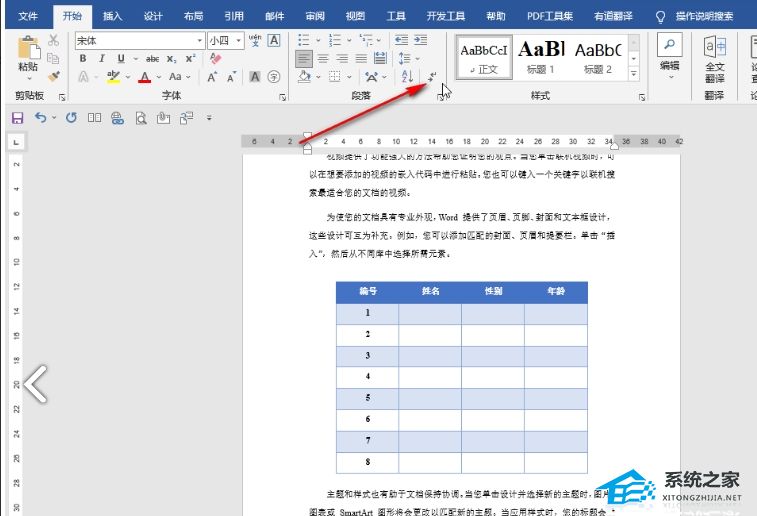Click the phonetic guide (wén) icon
The image size is (757, 516).
[x=255, y=41]
